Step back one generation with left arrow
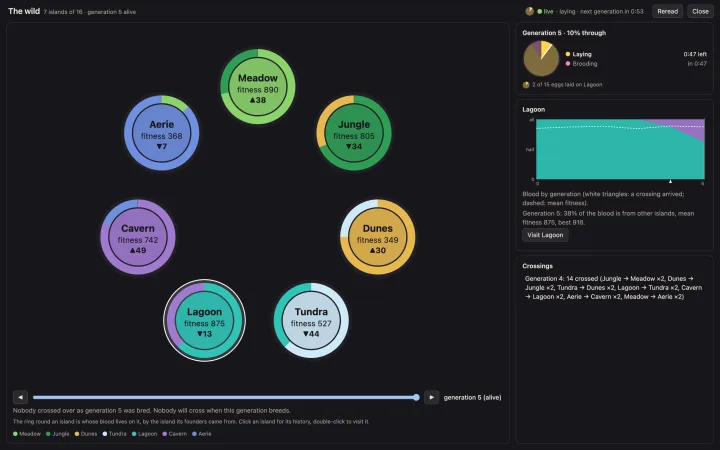 (20, 397)
